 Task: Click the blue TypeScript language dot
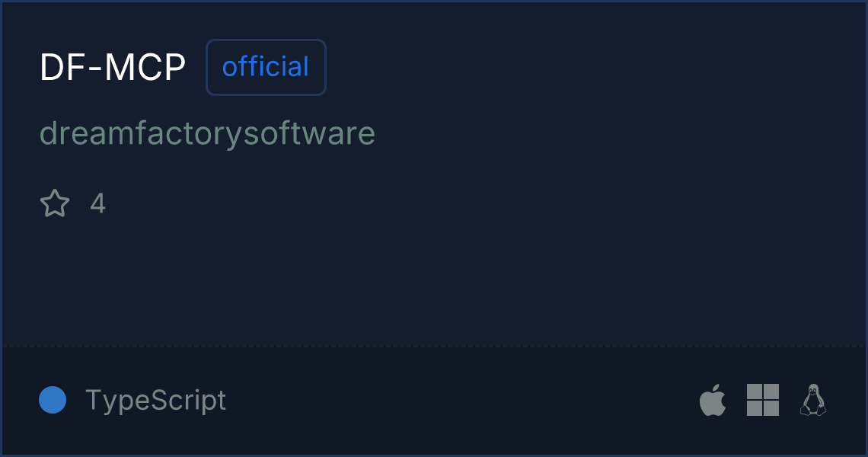tap(53, 400)
